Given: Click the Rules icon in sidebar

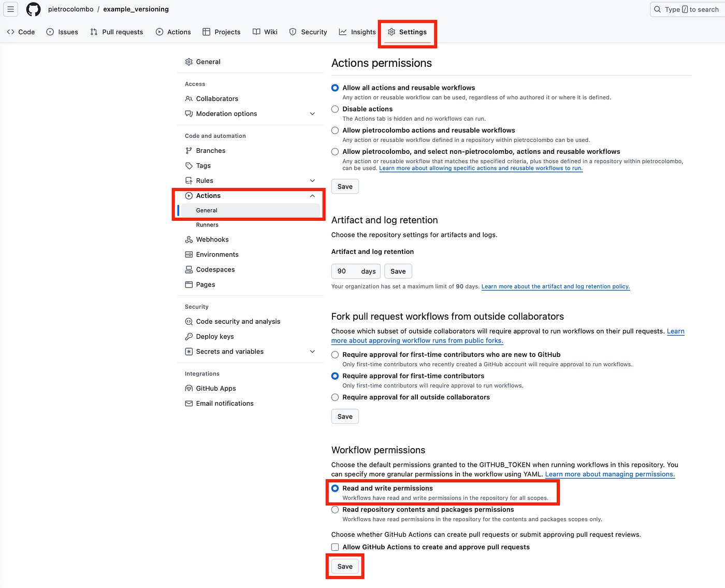Looking at the screenshot, I should 189,181.
